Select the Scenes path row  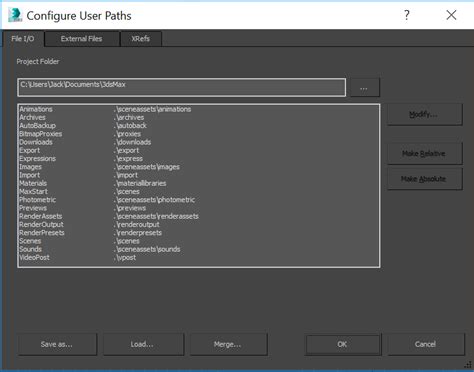click(x=199, y=241)
